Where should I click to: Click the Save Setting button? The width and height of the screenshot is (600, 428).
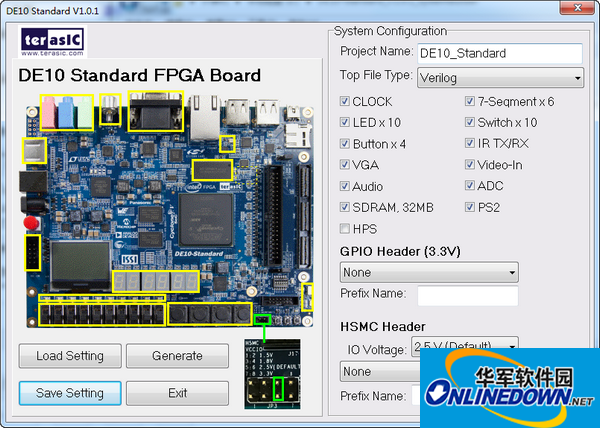70,393
